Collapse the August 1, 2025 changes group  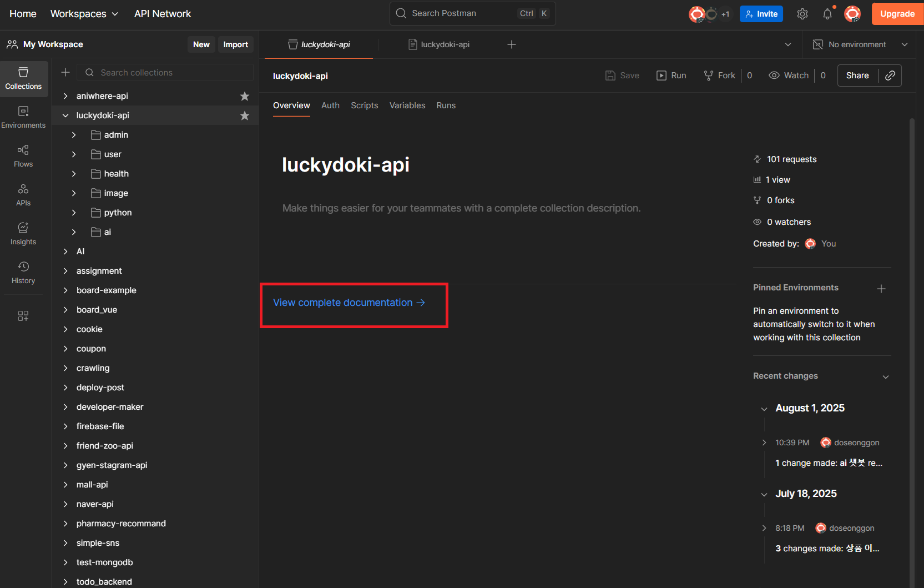coord(764,409)
